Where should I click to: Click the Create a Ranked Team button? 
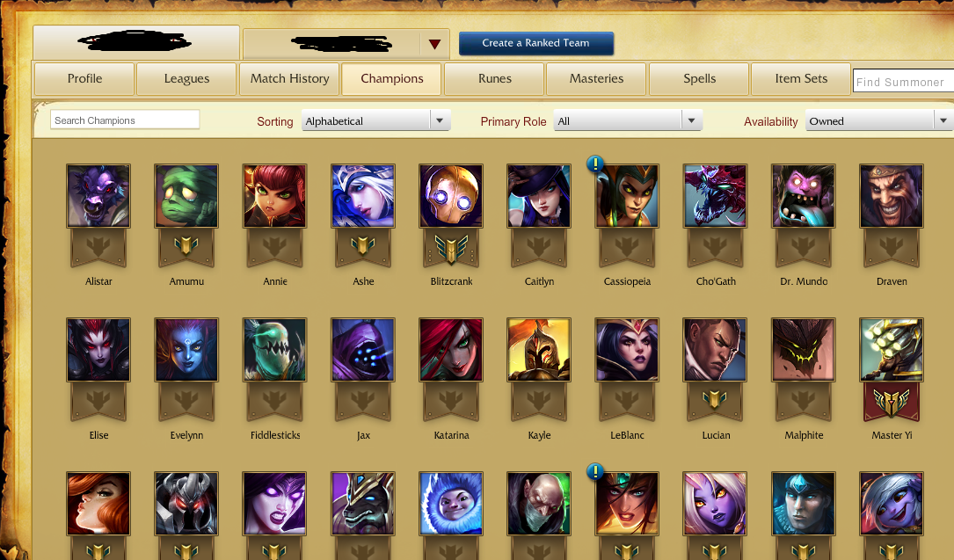(x=536, y=43)
